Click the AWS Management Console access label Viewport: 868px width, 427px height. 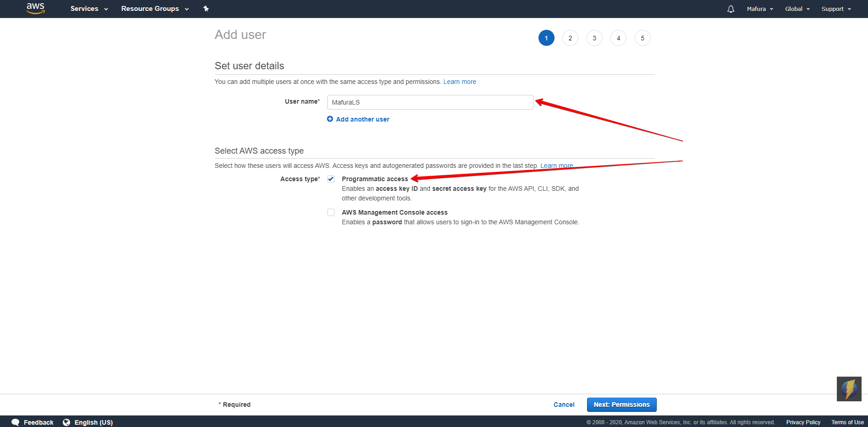coord(395,212)
